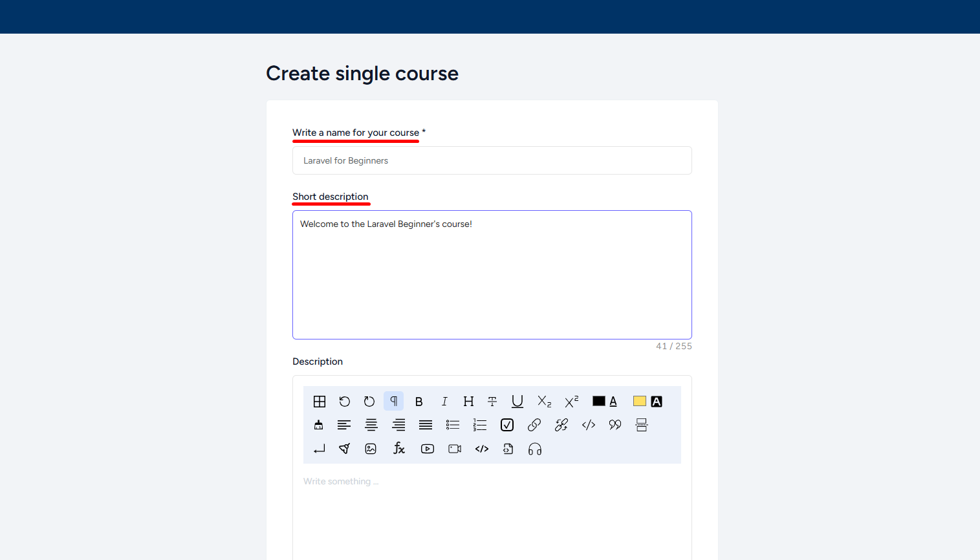Image resolution: width=980 pixels, height=560 pixels.
Task: Undo the last edit in the editor
Action: coord(345,402)
